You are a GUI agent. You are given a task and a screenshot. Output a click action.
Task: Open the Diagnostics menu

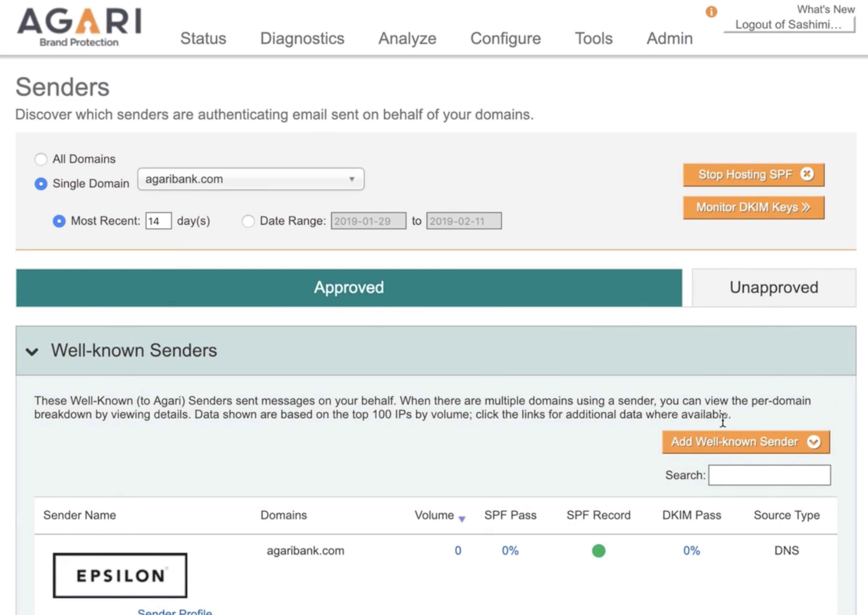pos(302,38)
